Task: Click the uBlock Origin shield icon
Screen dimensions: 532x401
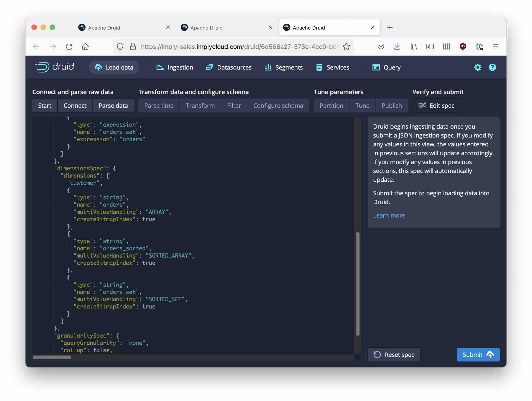Action: [463, 46]
